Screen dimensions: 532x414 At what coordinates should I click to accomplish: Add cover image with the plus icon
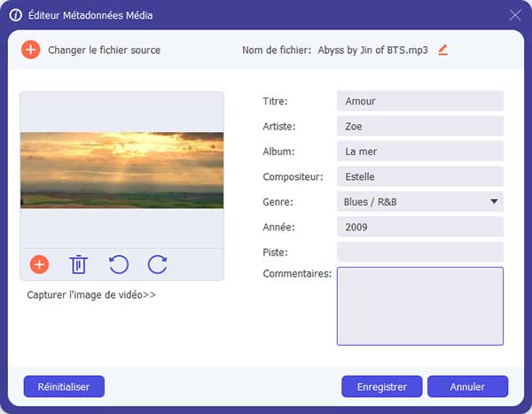39,264
